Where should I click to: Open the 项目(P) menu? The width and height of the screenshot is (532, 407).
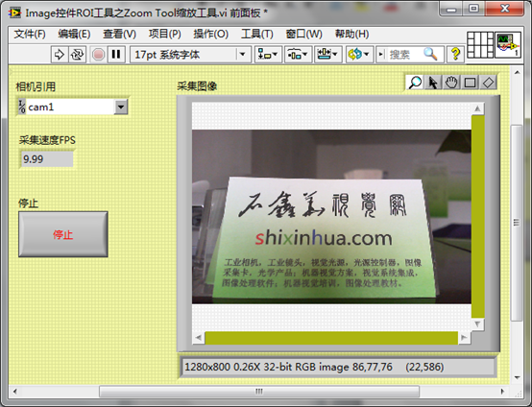164,34
